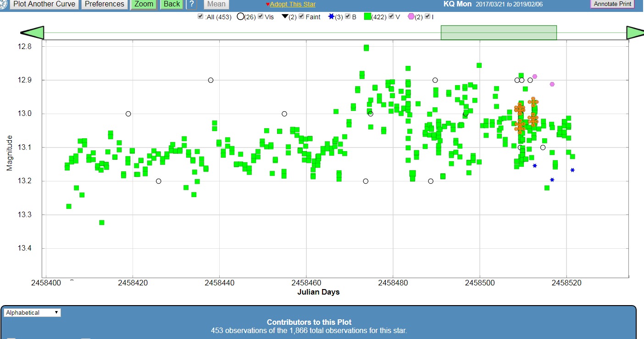Click the pink hexagon I legend icon
The height and width of the screenshot is (339, 644).
411,16
